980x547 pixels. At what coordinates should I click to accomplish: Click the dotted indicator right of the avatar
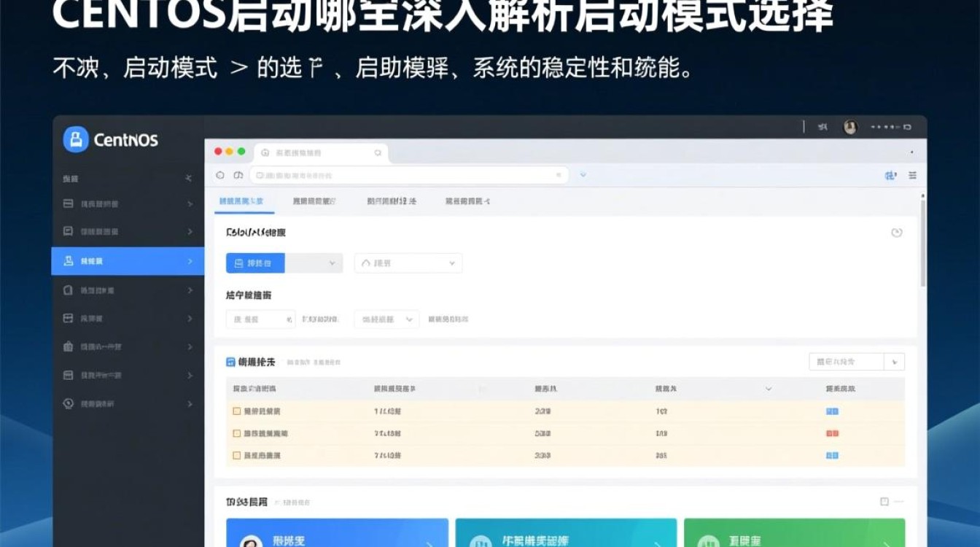coord(892,127)
